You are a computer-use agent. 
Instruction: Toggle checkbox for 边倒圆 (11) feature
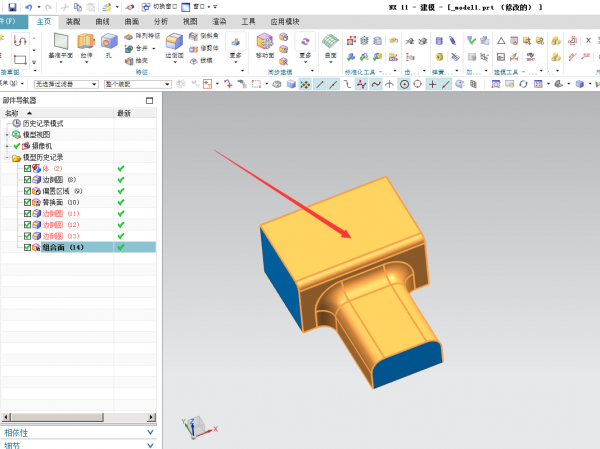(x=27, y=213)
